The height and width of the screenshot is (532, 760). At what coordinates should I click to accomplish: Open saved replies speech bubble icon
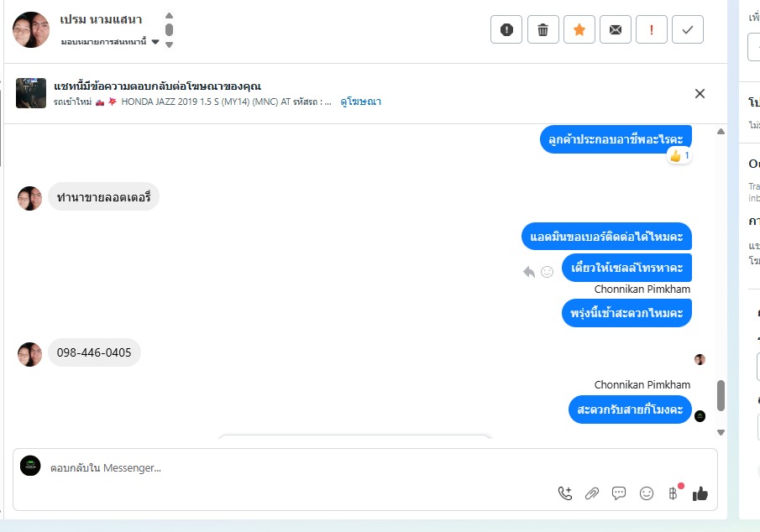coord(619,493)
